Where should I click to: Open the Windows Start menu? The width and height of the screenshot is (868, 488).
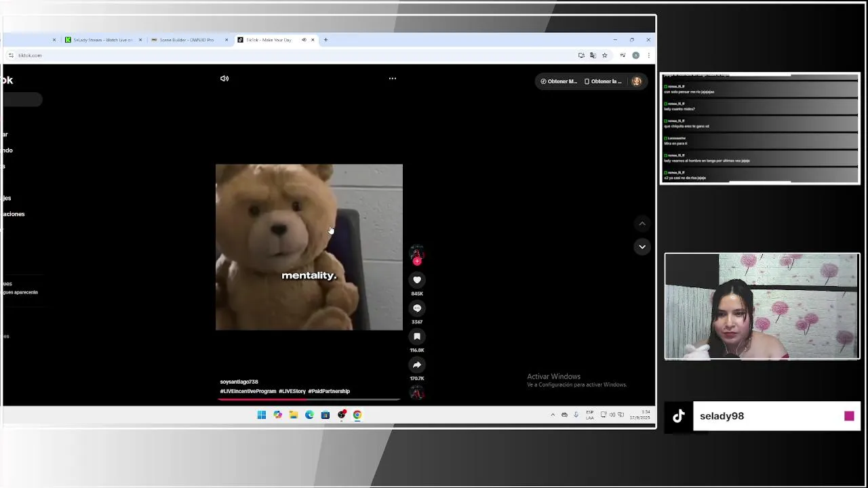click(x=262, y=415)
